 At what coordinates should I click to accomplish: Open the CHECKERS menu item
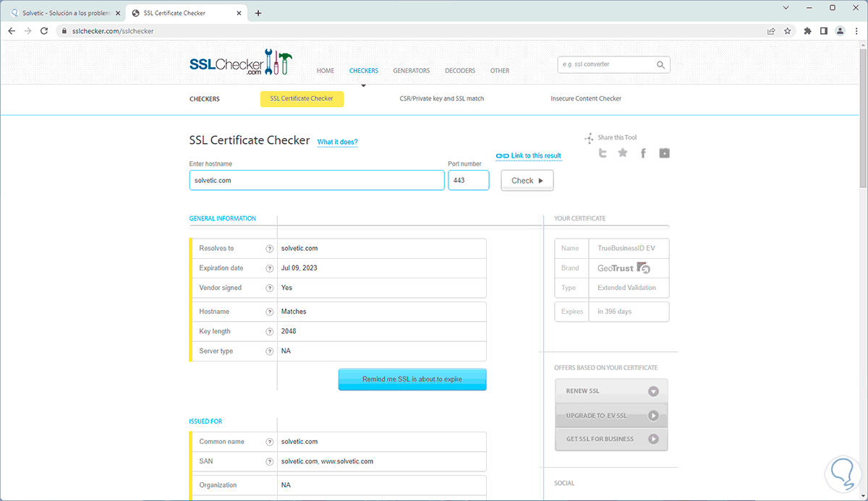364,71
